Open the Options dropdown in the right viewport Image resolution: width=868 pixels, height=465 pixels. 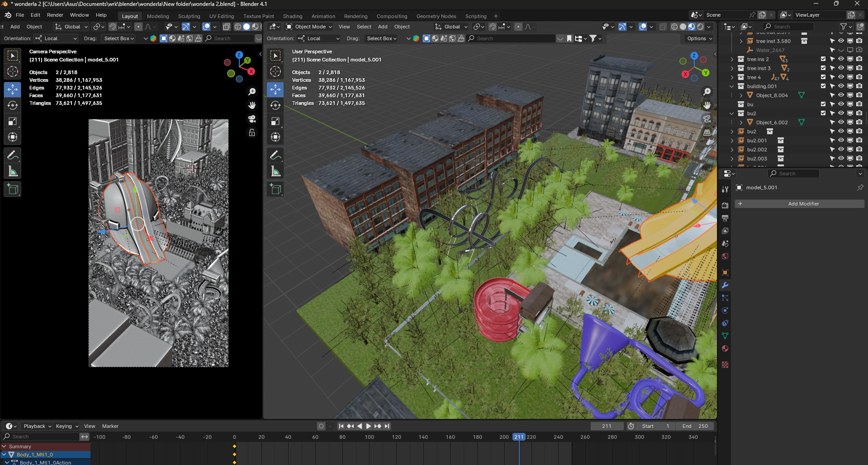click(x=699, y=38)
